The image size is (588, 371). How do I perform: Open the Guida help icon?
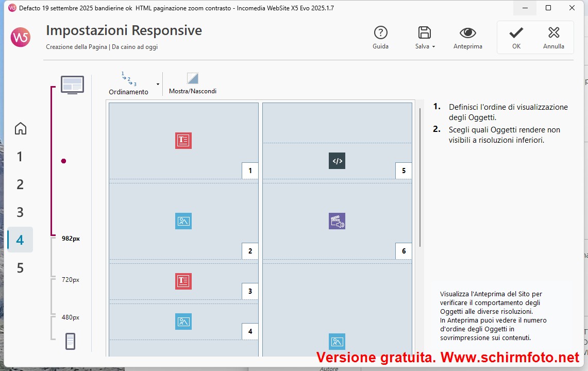coord(380,33)
